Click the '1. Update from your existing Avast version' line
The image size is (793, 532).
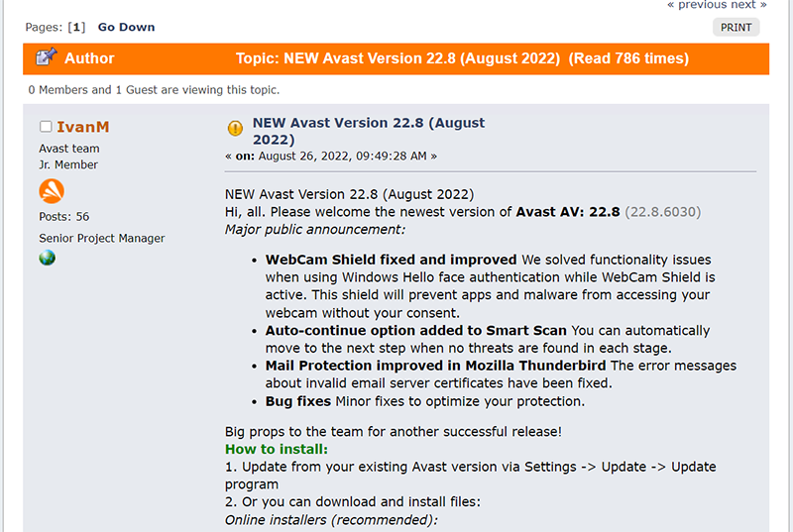(470, 476)
